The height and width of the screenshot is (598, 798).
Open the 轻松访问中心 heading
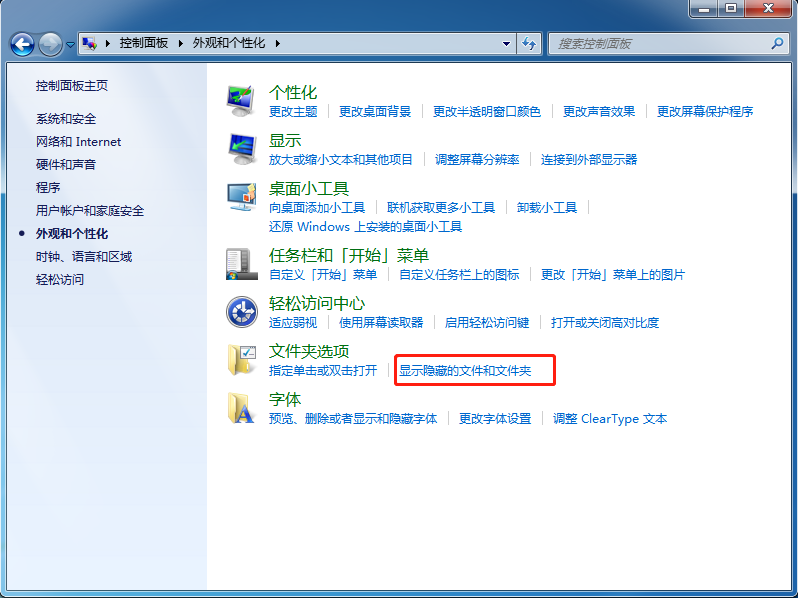click(x=317, y=303)
